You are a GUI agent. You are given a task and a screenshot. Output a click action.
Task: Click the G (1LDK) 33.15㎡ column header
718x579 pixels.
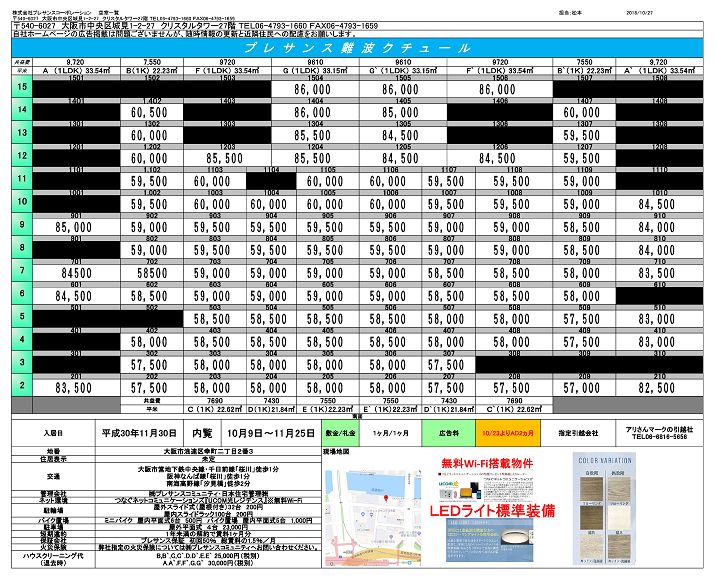315,71
